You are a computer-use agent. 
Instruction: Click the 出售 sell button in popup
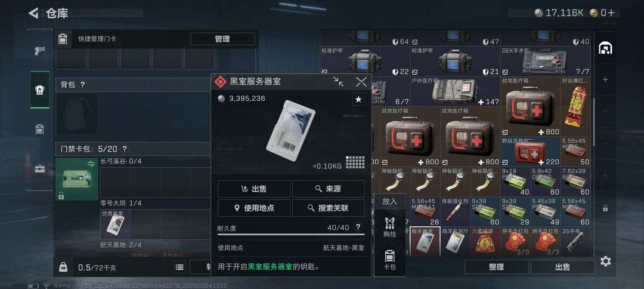pyautogui.click(x=254, y=189)
